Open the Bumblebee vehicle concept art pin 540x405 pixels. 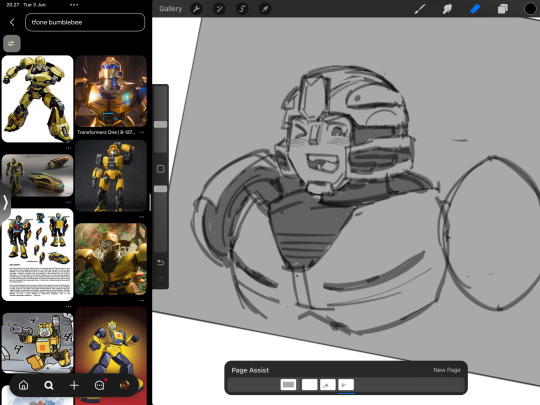pyautogui.click(x=38, y=175)
